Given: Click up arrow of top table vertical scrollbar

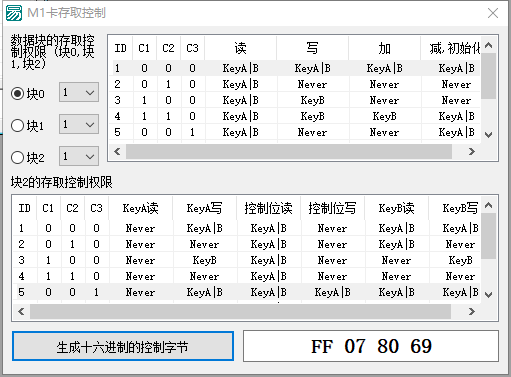Looking at the screenshot, I should pos(489,45).
